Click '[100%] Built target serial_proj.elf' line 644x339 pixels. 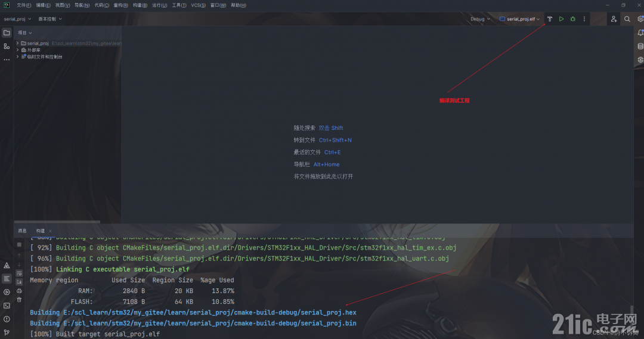click(x=95, y=334)
